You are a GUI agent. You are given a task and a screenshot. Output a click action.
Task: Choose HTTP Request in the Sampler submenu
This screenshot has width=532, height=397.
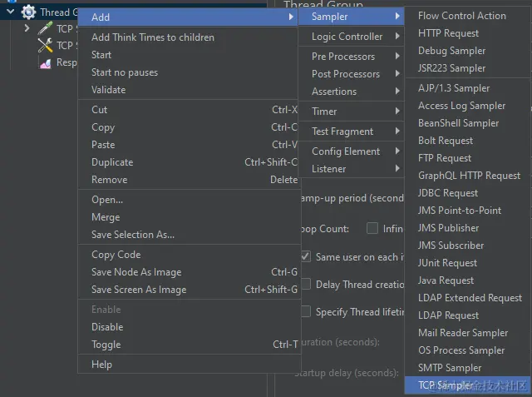click(448, 33)
